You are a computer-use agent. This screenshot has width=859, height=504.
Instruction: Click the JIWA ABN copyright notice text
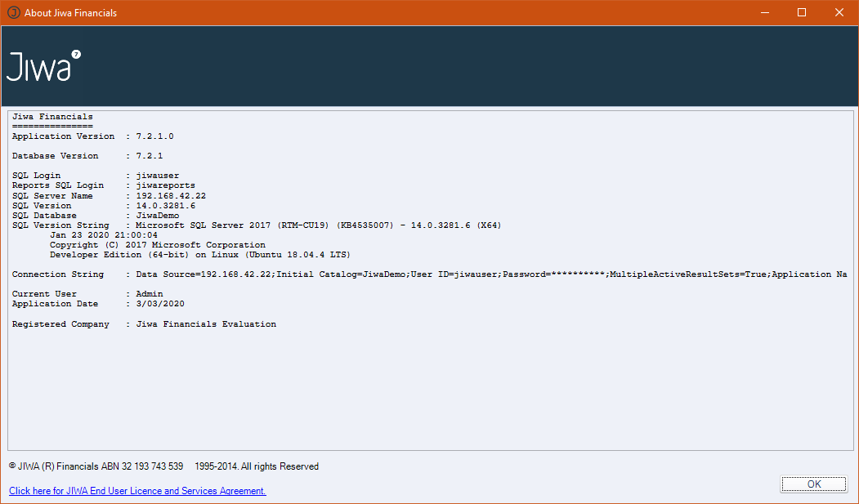163,466
